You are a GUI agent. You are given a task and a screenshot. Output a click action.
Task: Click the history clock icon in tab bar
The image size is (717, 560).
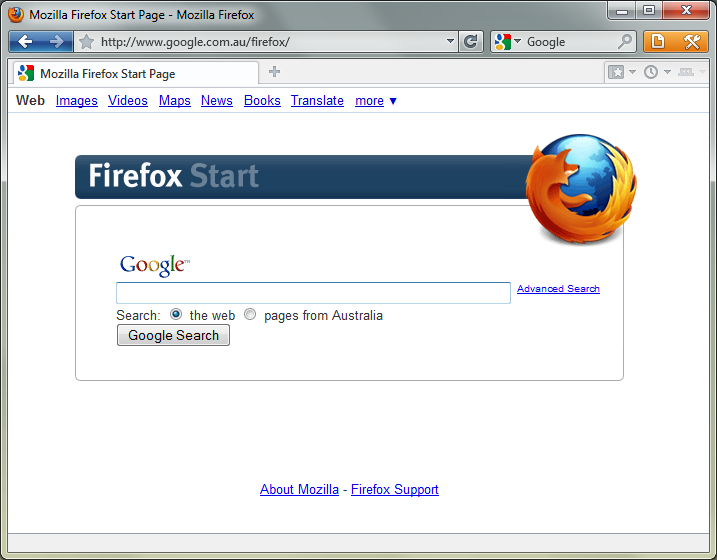click(x=651, y=72)
